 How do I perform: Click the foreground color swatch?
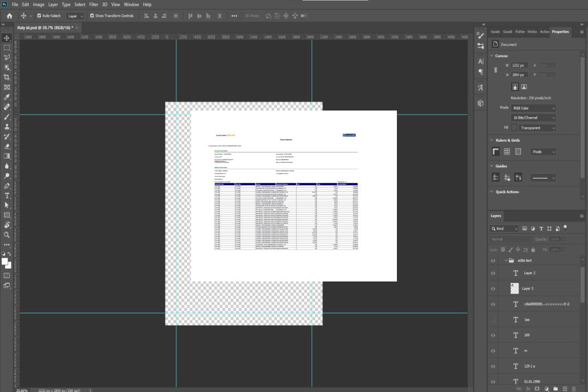(x=5, y=262)
